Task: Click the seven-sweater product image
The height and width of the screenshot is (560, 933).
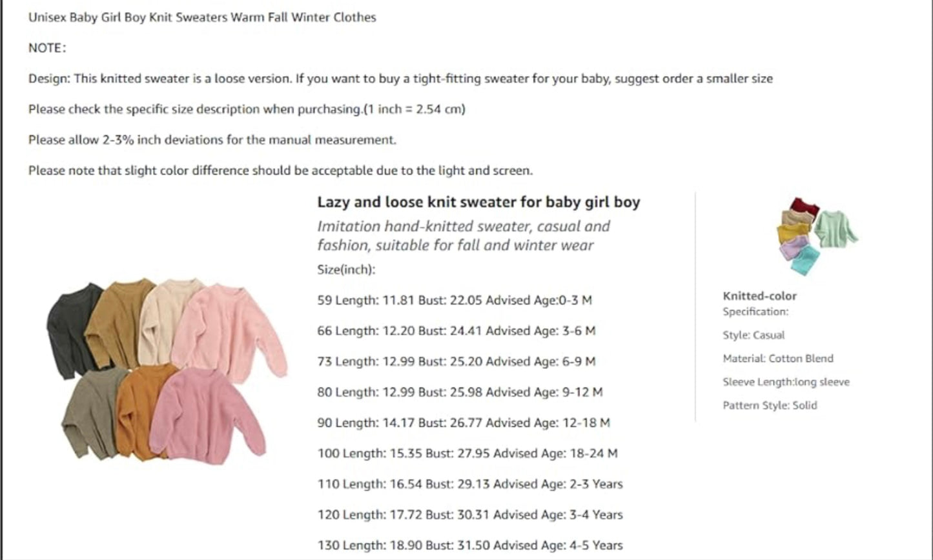Action: tap(167, 369)
